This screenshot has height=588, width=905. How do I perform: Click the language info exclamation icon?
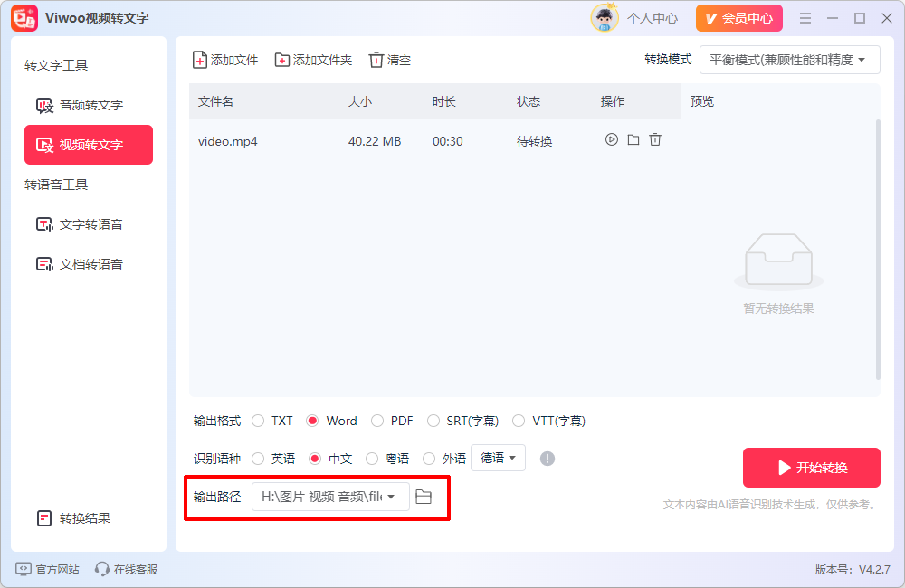tap(548, 459)
